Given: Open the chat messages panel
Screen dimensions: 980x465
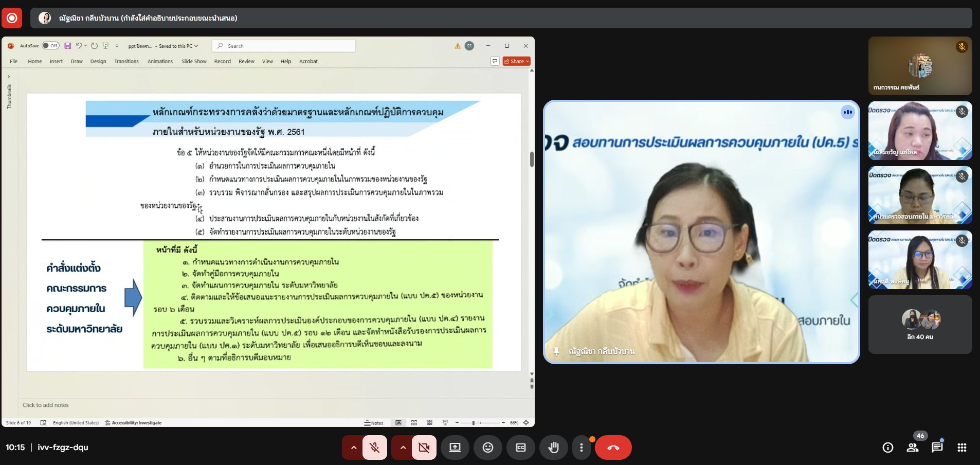Looking at the screenshot, I should 937,448.
